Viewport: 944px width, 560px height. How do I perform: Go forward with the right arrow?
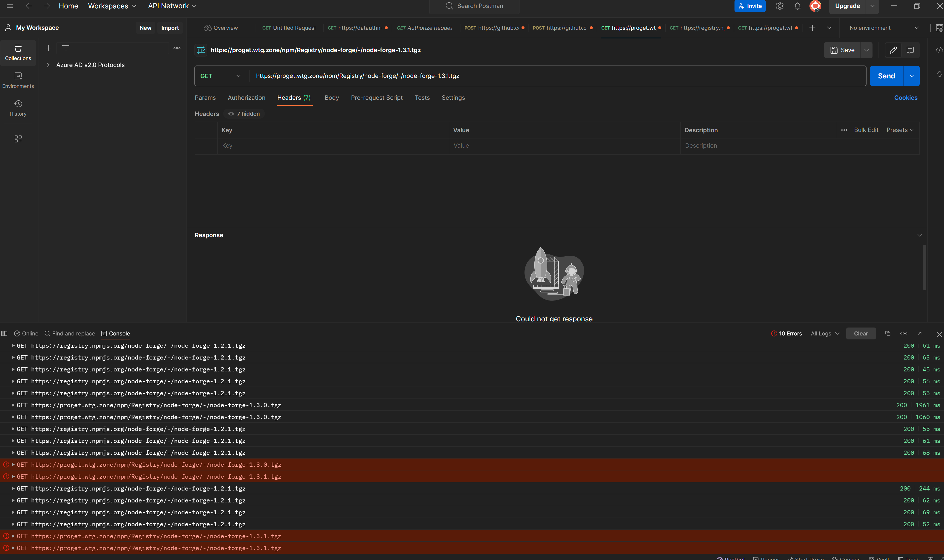pyautogui.click(x=46, y=6)
